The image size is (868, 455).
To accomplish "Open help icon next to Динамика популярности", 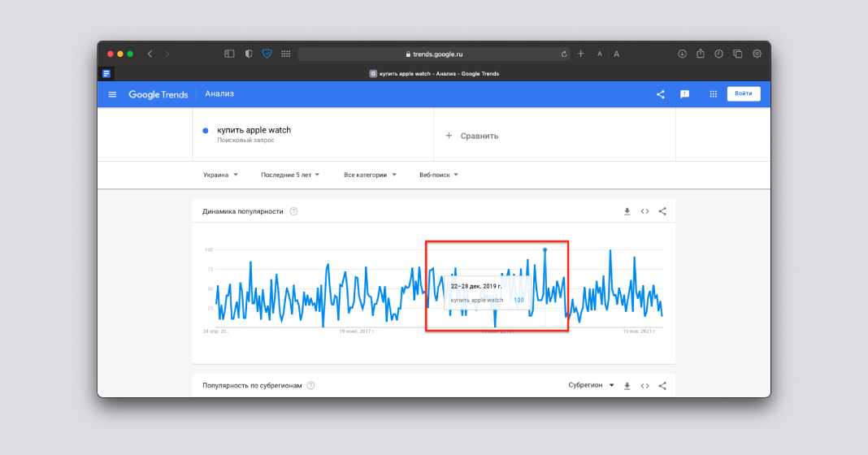I will coord(293,211).
